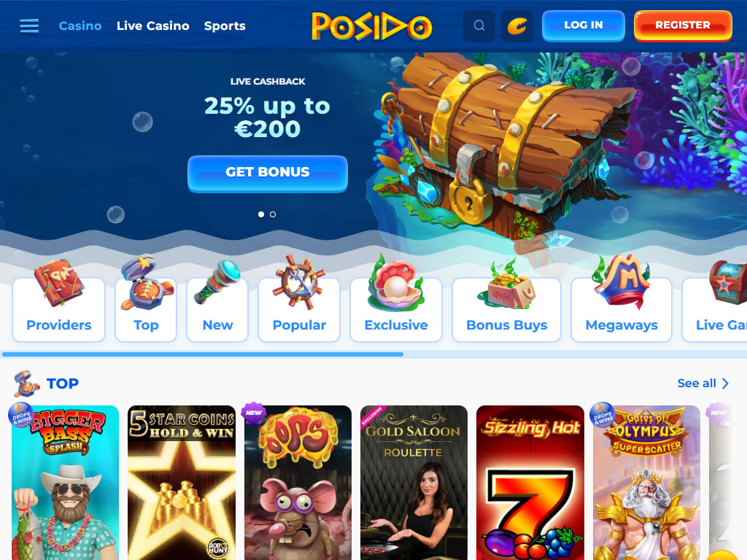Click the orange fish icon button
This screenshot has width=747, height=560.
pos(517,26)
